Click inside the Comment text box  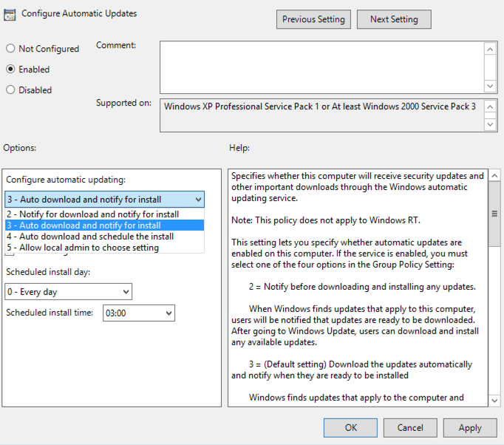click(x=321, y=67)
